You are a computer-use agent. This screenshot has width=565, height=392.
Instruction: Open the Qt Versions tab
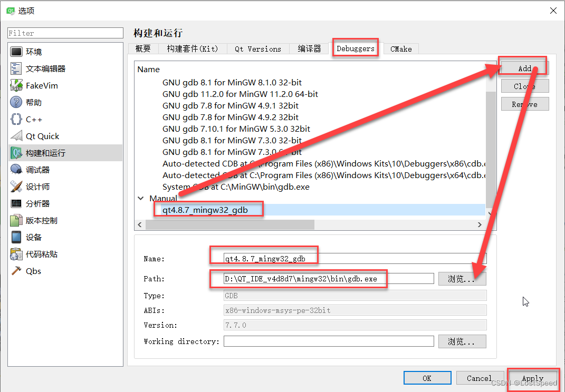(257, 48)
